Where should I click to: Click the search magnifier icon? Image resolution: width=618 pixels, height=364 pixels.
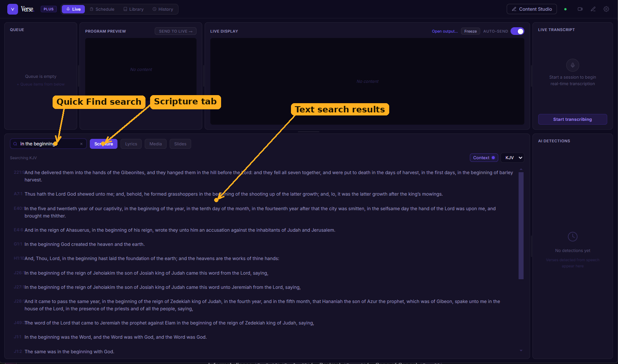(15, 144)
